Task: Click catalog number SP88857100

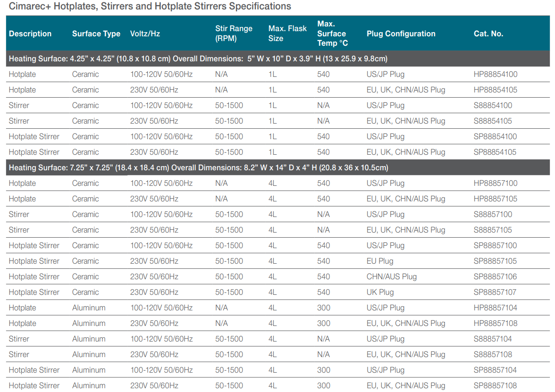Action: pyautogui.click(x=495, y=245)
